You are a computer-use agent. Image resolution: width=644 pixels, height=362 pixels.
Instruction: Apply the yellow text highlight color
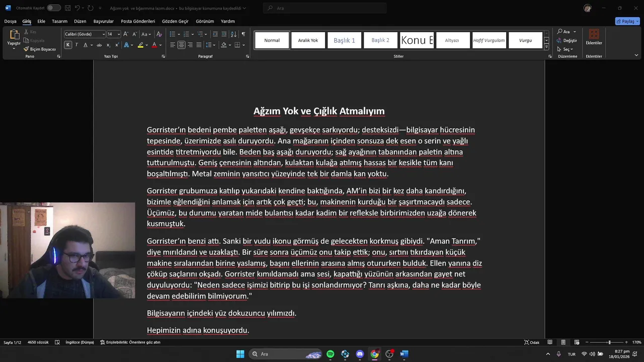141,45
